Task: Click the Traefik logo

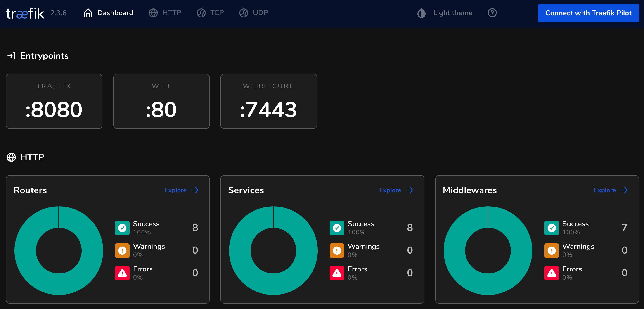Action: tap(25, 13)
